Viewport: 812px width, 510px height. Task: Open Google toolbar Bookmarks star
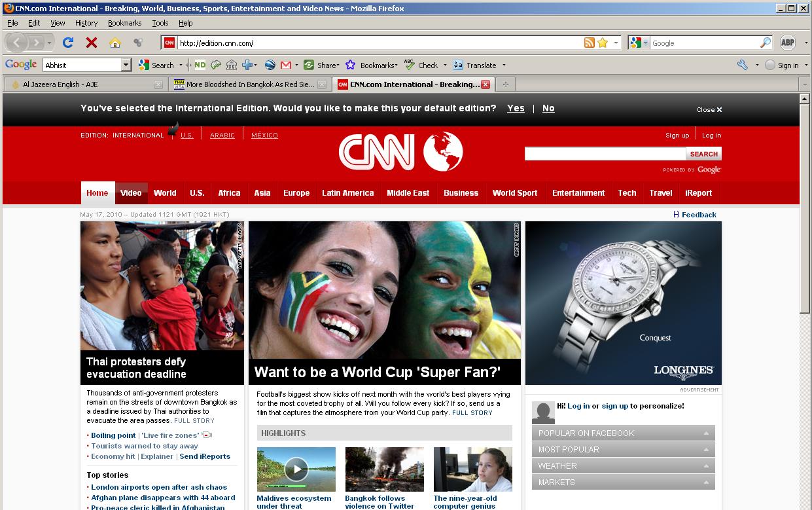pos(370,65)
